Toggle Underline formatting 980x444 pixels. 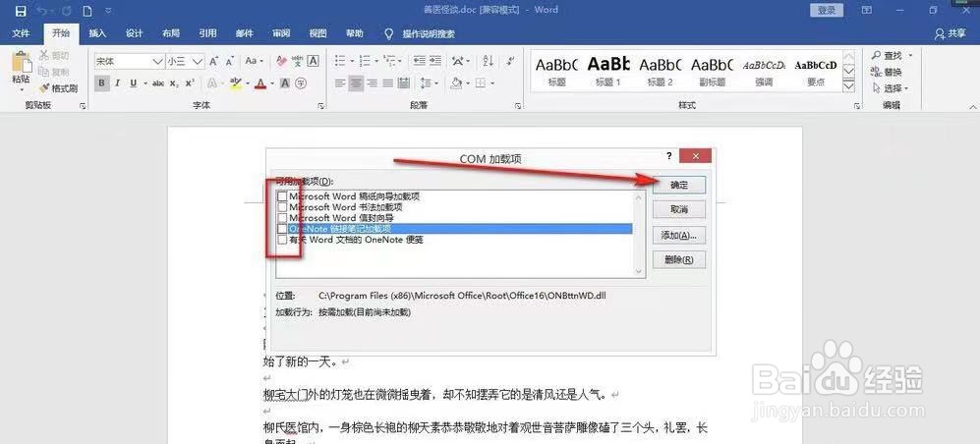point(133,83)
